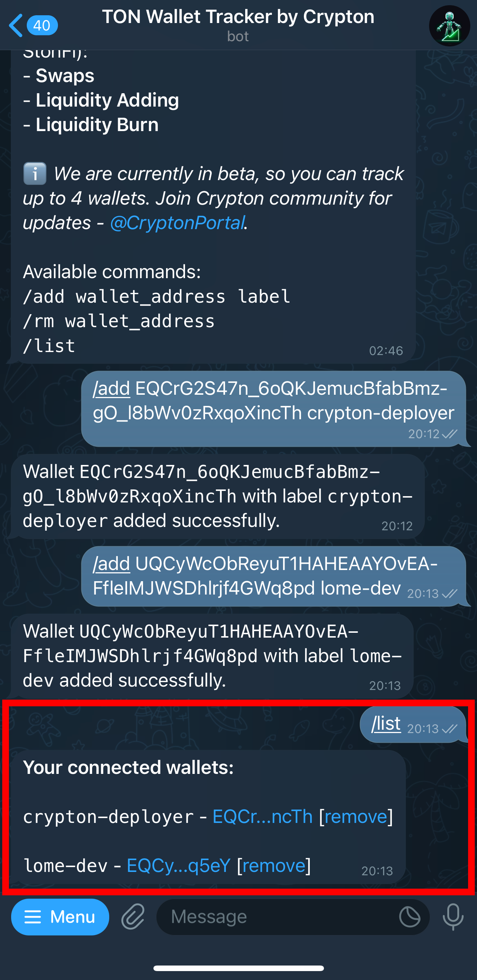
Task: Open TON Wallet Tracker chat title
Action: tap(238, 17)
